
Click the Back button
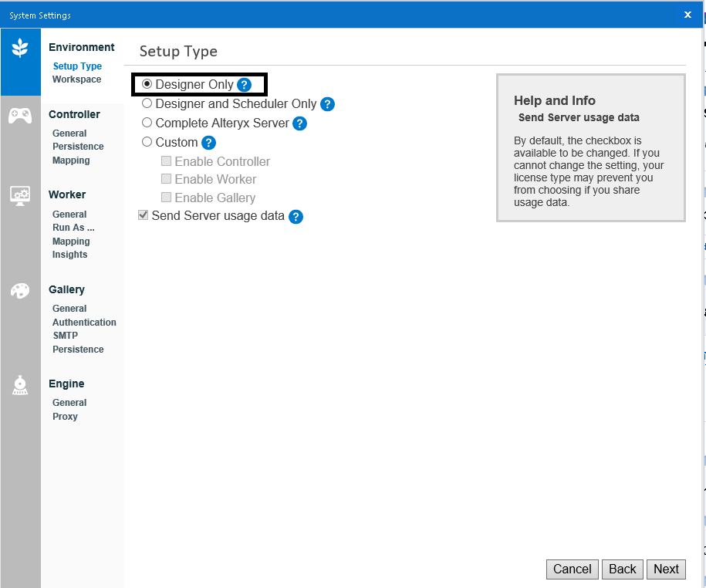click(622, 569)
